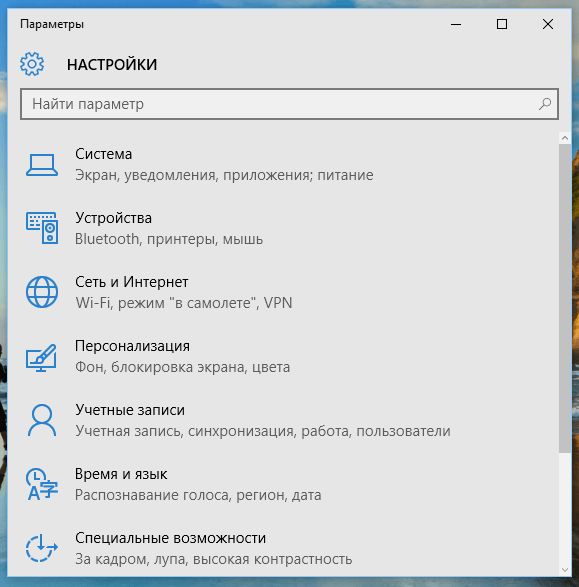Select the Время и язык title

click(121, 474)
